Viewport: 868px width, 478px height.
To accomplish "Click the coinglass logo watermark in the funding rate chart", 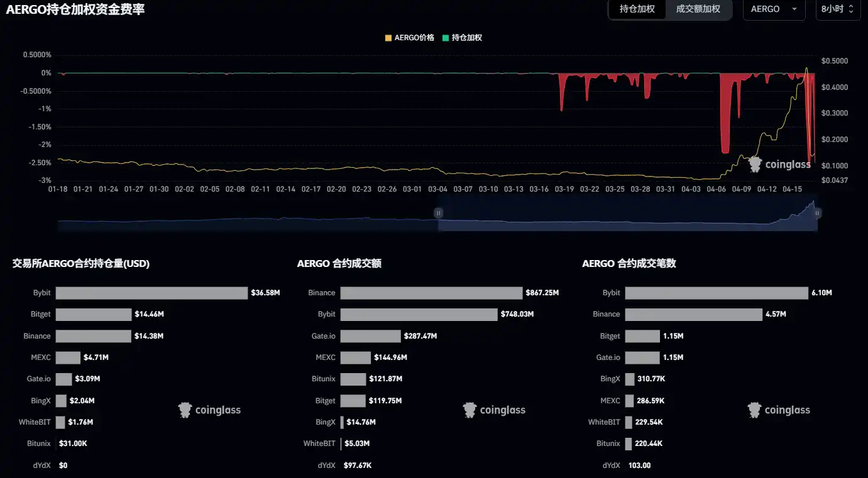I will coord(779,165).
